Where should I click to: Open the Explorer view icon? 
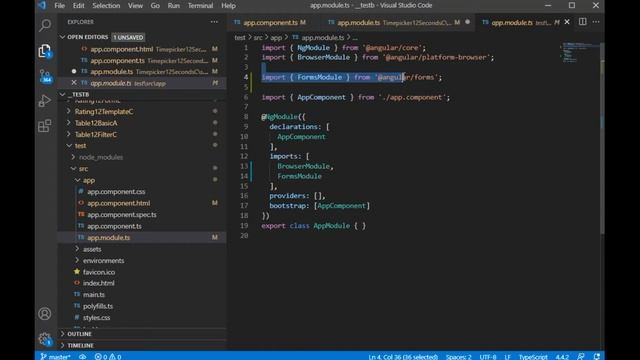[45, 51]
